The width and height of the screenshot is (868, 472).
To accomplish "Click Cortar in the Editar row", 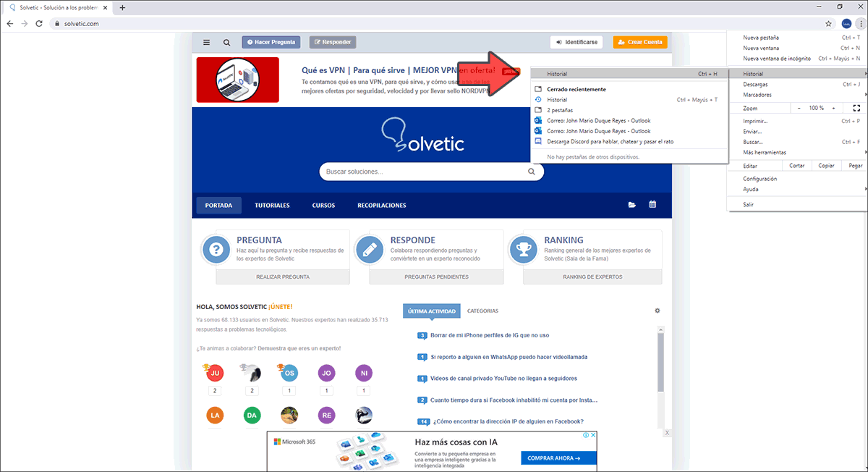I will tap(797, 166).
